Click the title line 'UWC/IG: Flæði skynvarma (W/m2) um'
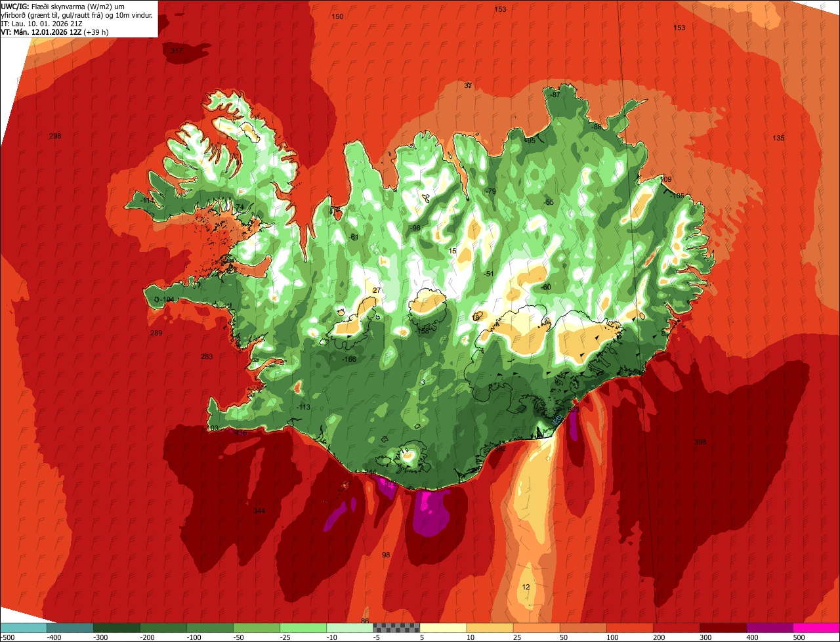 click(x=64, y=6)
